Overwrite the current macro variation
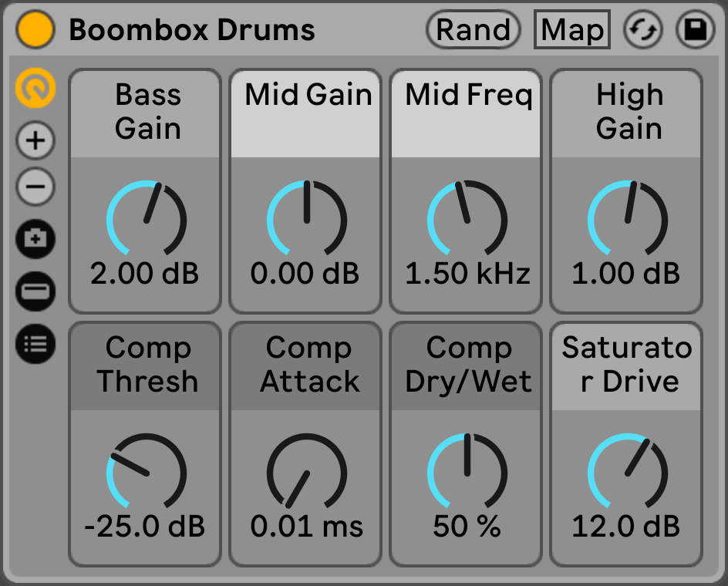The height and width of the screenshot is (586, 728). [35, 293]
